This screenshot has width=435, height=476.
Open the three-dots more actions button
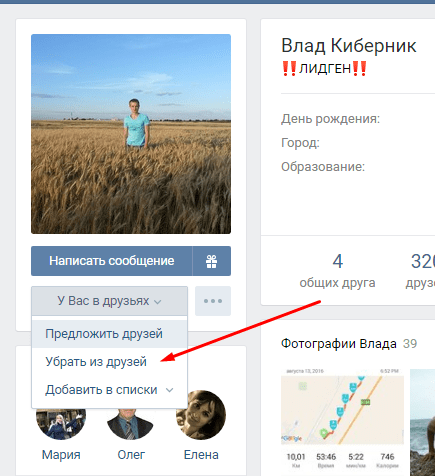coord(213,301)
